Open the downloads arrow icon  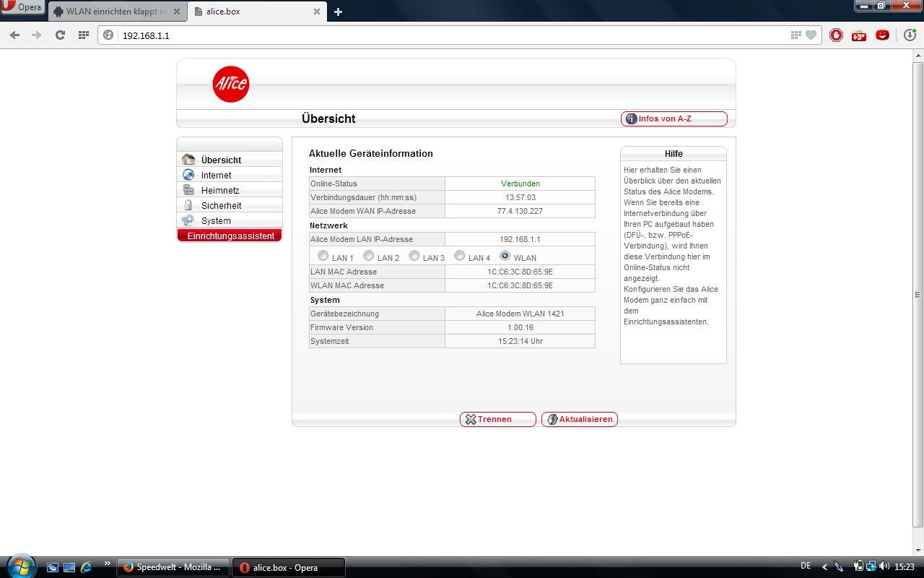click(x=910, y=35)
